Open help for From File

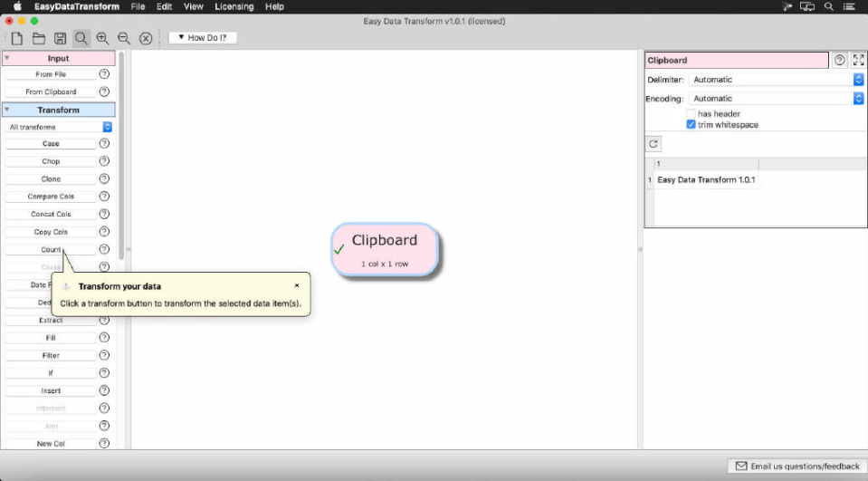(104, 73)
